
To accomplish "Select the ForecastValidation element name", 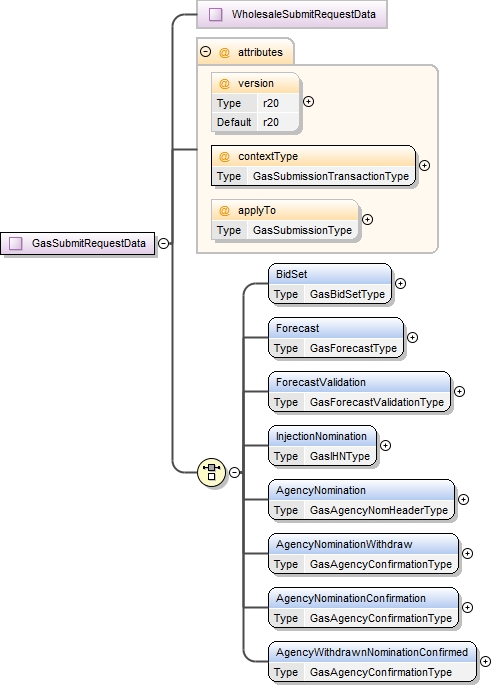I will point(321,382).
